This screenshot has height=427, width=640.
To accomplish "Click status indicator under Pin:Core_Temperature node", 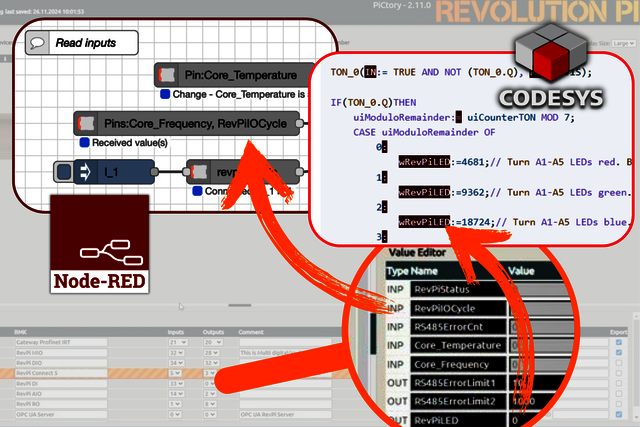I will [x=165, y=94].
